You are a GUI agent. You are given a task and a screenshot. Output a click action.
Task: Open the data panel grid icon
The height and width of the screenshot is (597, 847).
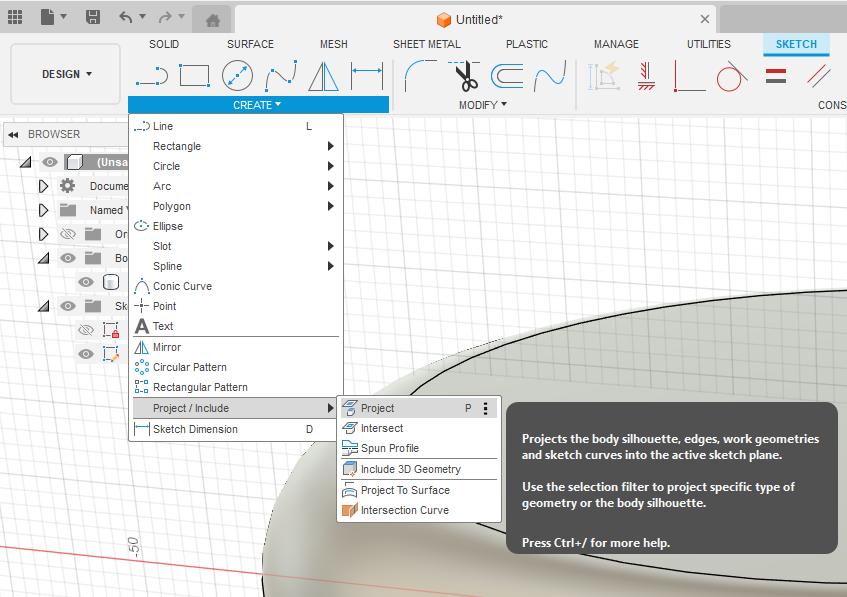point(15,17)
